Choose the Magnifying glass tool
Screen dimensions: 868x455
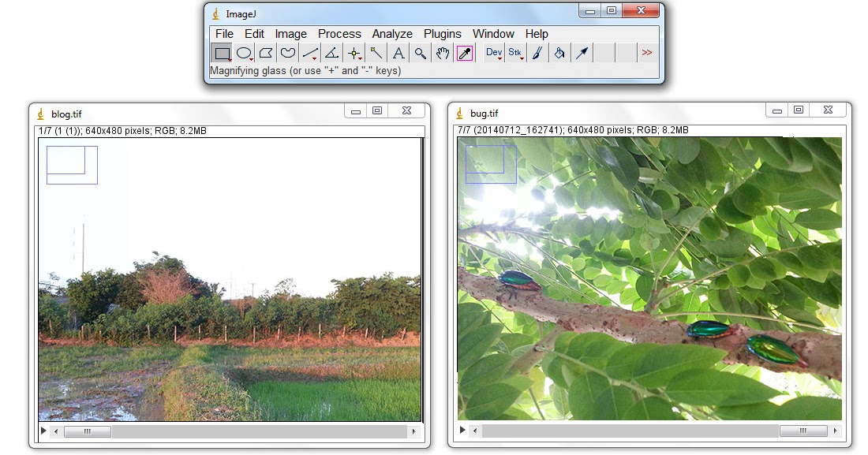point(421,53)
